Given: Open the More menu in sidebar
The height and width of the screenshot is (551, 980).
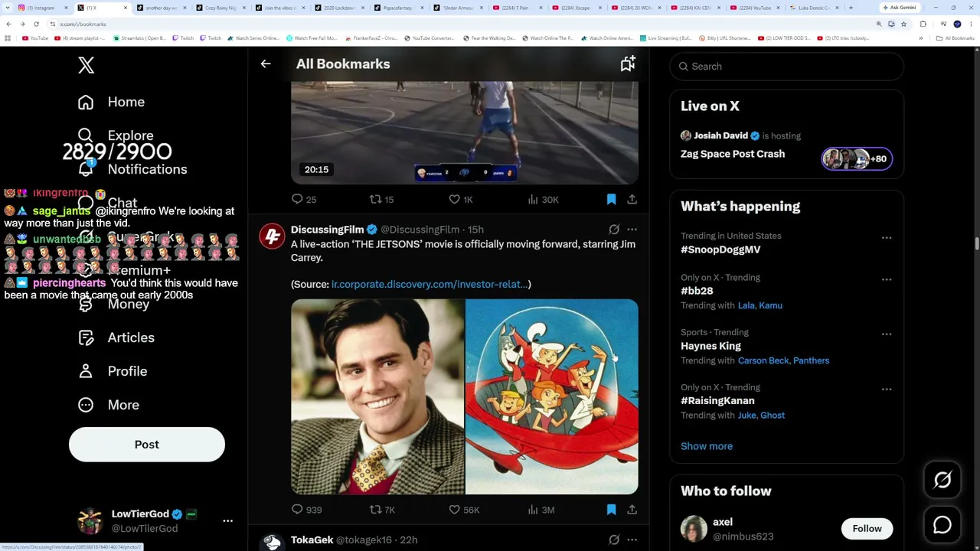Looking at the screenshot, I should point(108,405).
